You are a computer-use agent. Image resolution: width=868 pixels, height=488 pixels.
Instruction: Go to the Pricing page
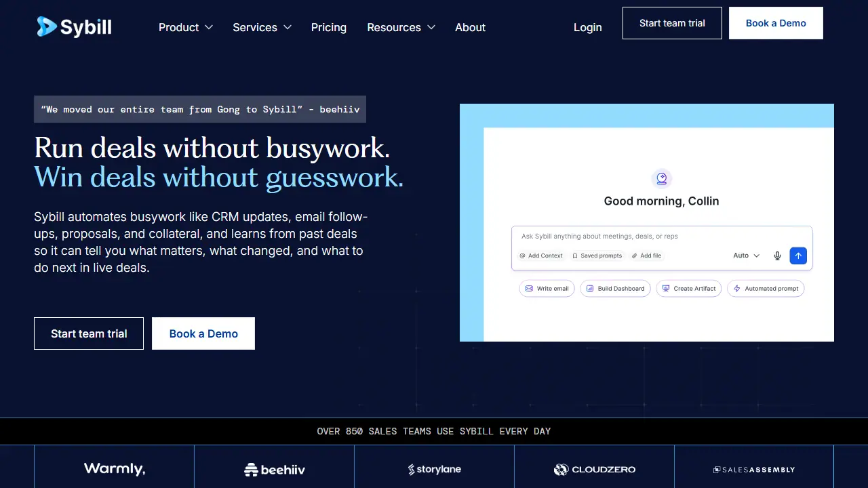pyautogui.click(x=329, y=27)
